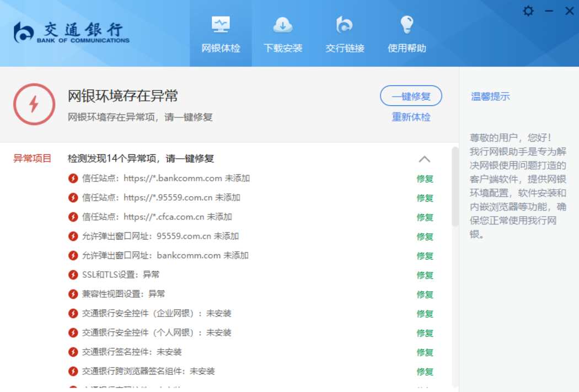Click the 检测发现14个异常项 heading
The width and height of the screenshot is (579, 392).
pyautogui.click(x=141, y=158)
